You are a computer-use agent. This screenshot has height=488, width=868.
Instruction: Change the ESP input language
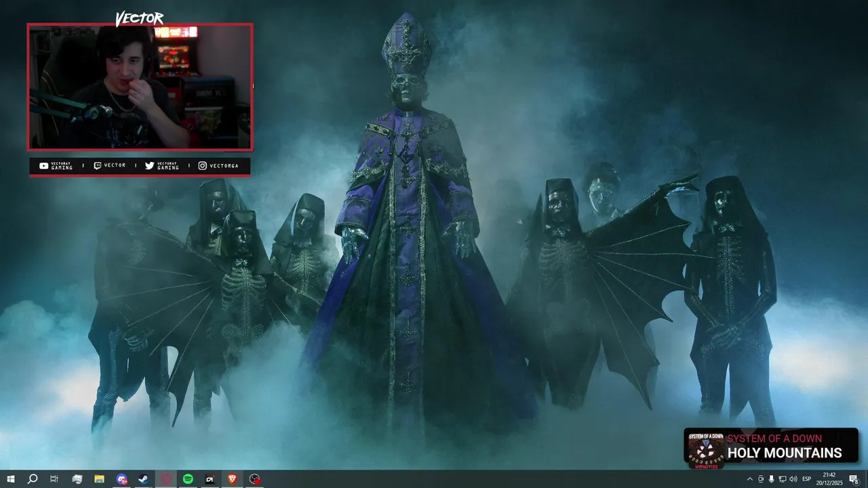(x=807, y=479)
